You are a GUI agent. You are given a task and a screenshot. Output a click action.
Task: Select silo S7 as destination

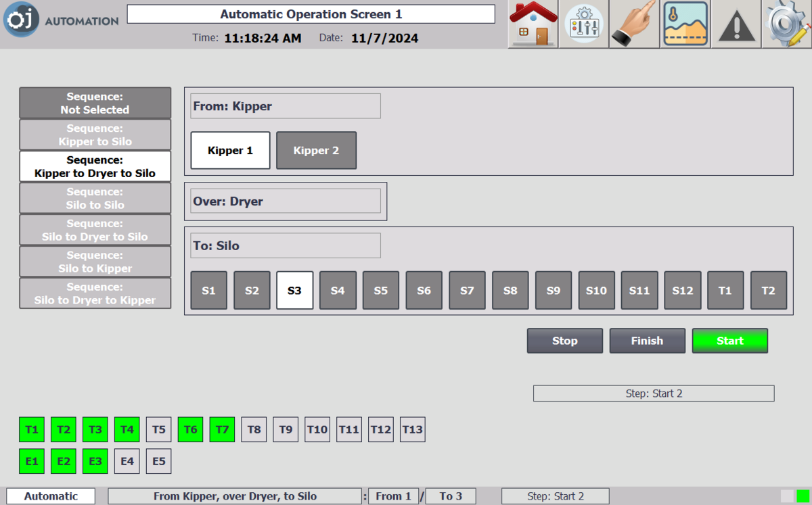[467, 291]
